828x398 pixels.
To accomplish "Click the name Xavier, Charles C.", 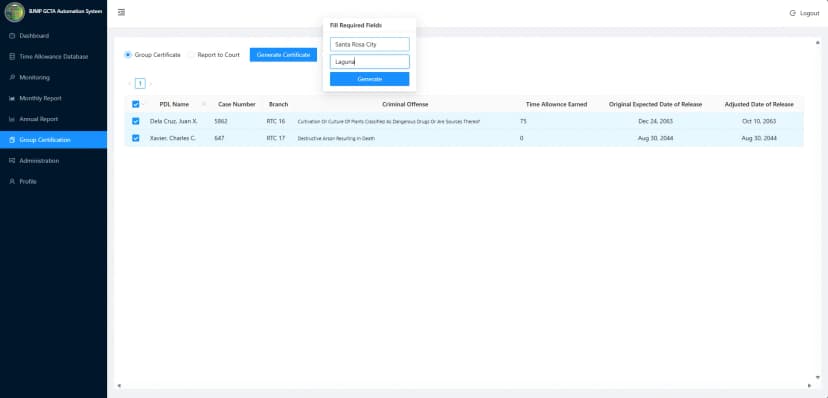I will 173,138.
